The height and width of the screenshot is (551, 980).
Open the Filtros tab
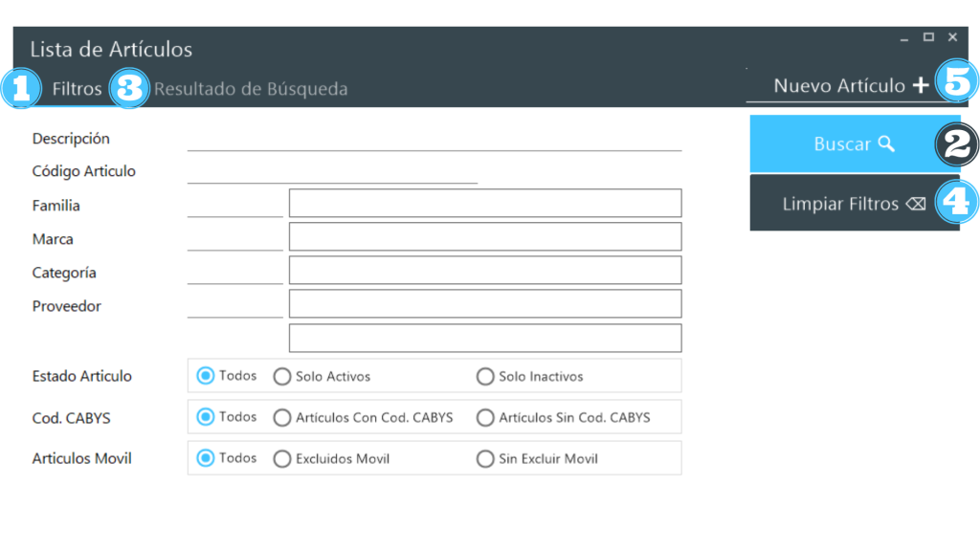(77, 89)
